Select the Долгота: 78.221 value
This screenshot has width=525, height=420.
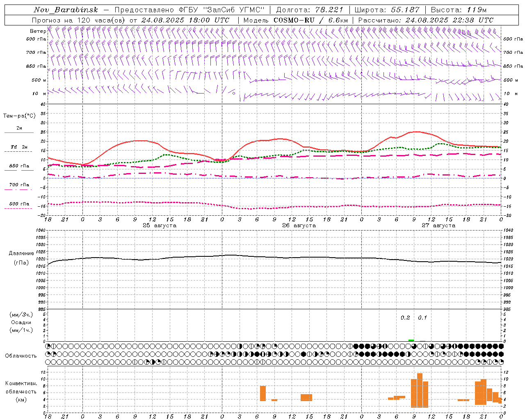click(x=310, y=10)
